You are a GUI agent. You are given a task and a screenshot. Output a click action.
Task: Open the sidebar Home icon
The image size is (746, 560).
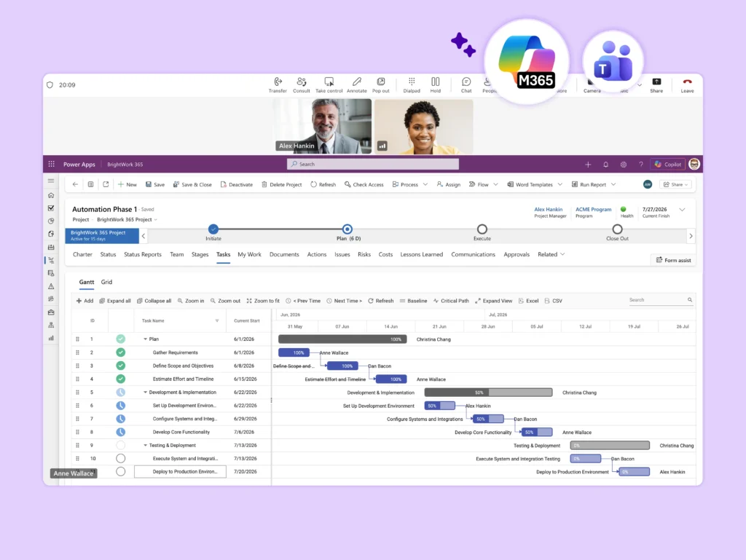(x=51, y=195)
